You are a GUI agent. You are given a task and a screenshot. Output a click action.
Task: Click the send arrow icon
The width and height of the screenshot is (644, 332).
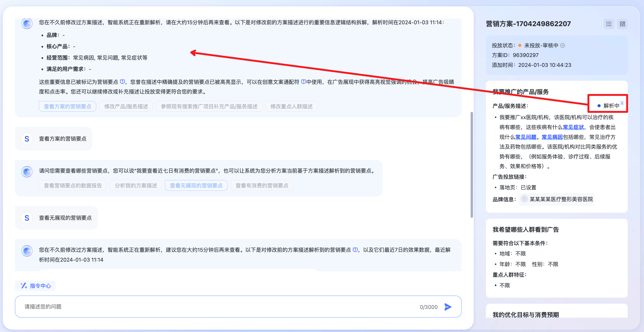[448, 307]
